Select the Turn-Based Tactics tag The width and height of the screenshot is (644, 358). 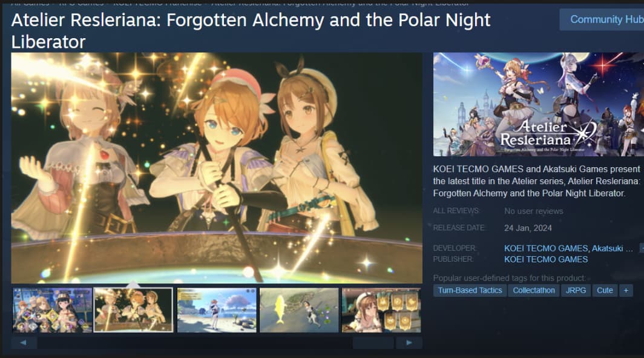pyautogui.click(x=470, y=290)
